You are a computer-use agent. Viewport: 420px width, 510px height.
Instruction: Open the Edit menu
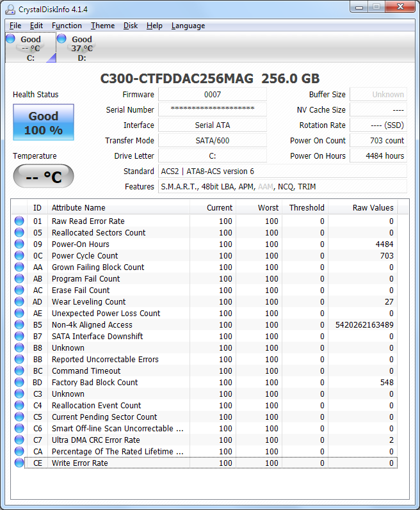click(36, 26)
